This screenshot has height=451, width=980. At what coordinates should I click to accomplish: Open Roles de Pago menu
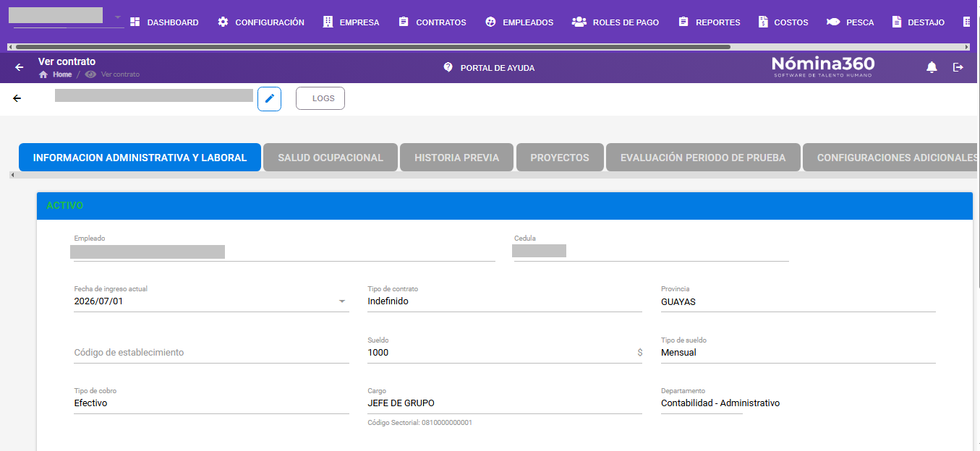click(x=615, y=22)
